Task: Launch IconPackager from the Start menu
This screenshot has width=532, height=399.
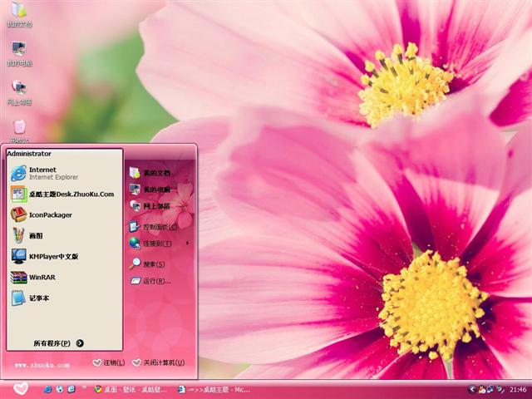Action: [x=50, y=214]
